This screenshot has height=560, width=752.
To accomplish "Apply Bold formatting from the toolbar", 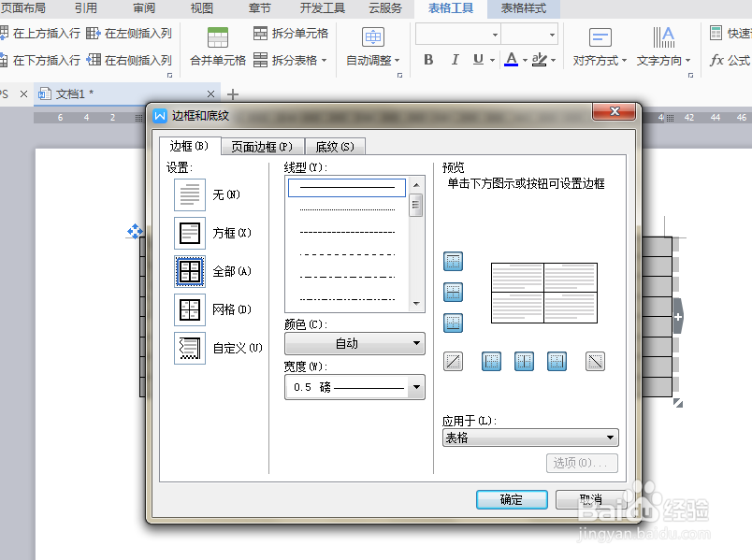I will 428,58.
